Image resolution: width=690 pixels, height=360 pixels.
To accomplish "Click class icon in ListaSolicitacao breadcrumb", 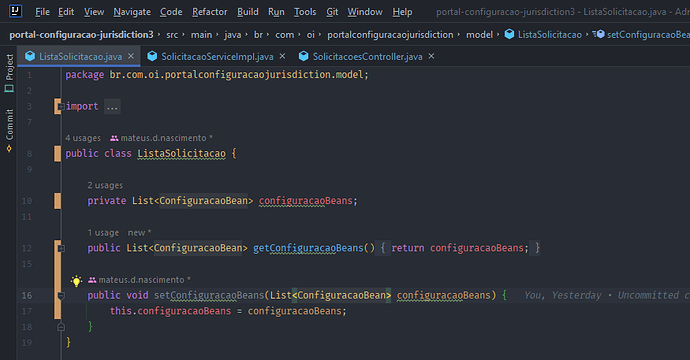I will [x=509, y=34].
